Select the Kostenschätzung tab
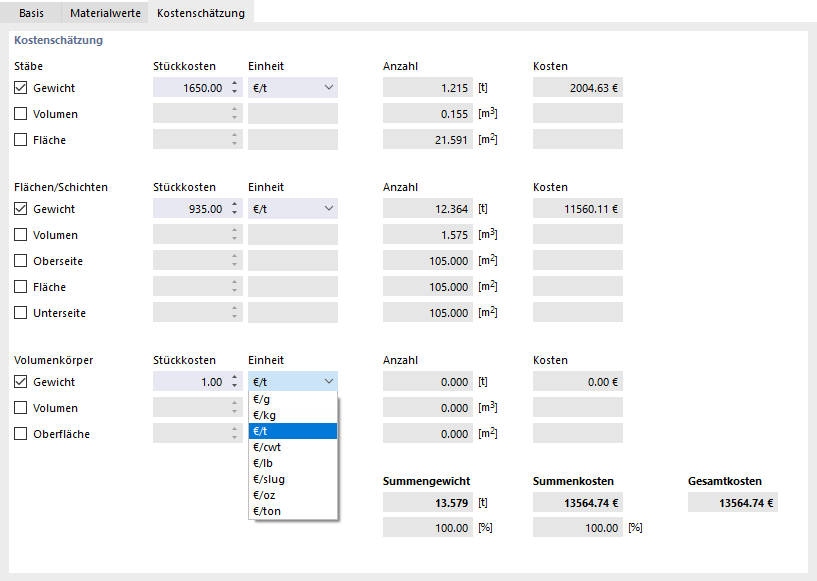Screen dimensions: 817x581 pos(201,13)
